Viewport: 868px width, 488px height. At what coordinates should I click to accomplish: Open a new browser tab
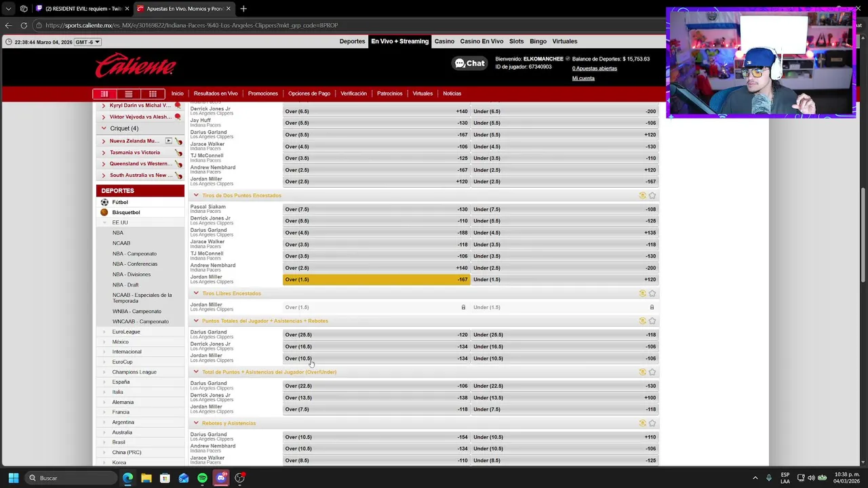point(243,9)
